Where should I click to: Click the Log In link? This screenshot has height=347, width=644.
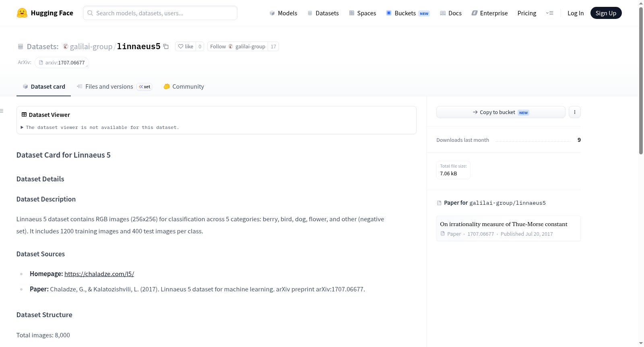(x=576, y=13)
